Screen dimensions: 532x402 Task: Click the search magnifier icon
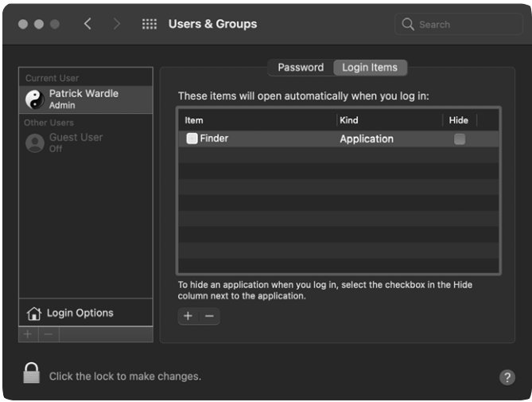407,25
